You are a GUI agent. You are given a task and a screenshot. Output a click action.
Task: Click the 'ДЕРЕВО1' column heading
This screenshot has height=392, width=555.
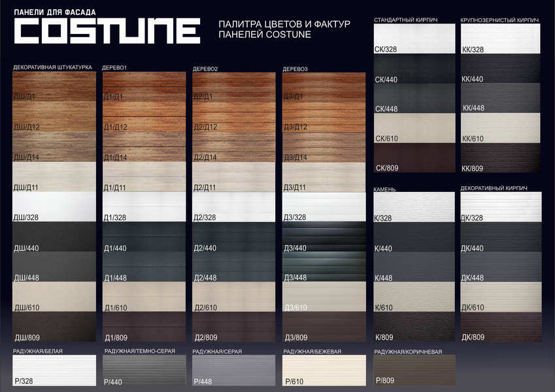(x=114, y=67)
